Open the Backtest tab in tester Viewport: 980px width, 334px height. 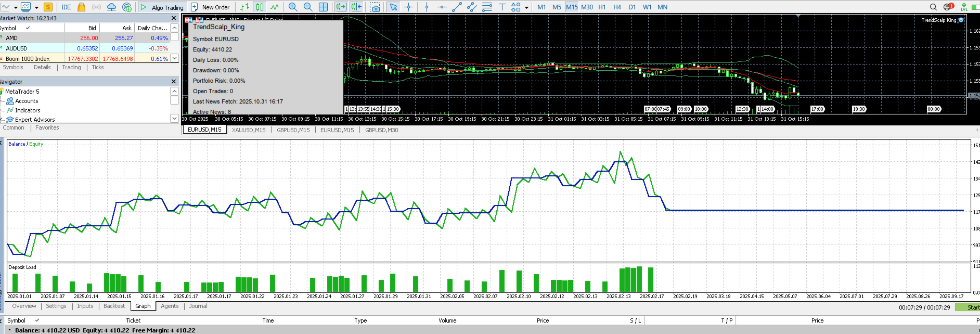click(x=114, y=306)
